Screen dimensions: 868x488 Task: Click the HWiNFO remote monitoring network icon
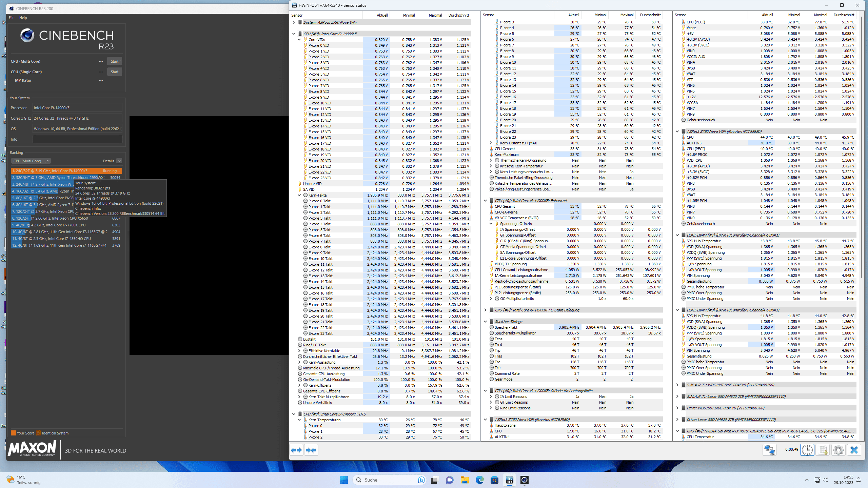tap(769, 450)
